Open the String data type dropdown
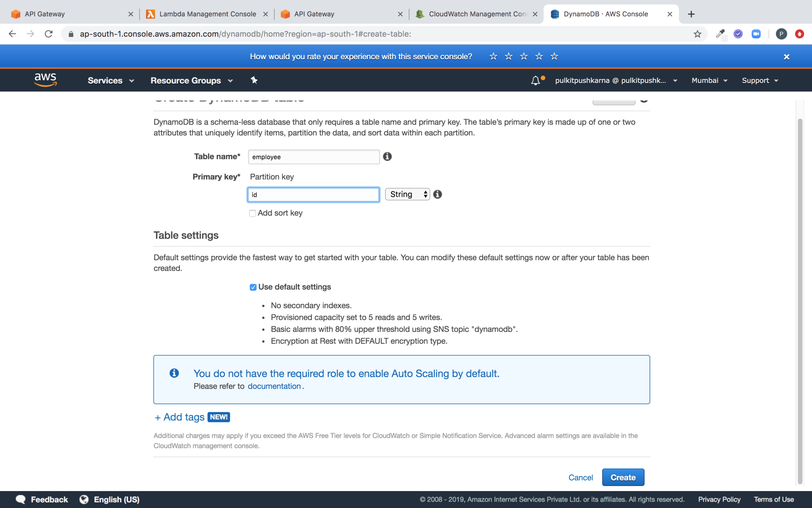Image resolution: width=812 pixels, height=508 pixels. coord(408,194)
